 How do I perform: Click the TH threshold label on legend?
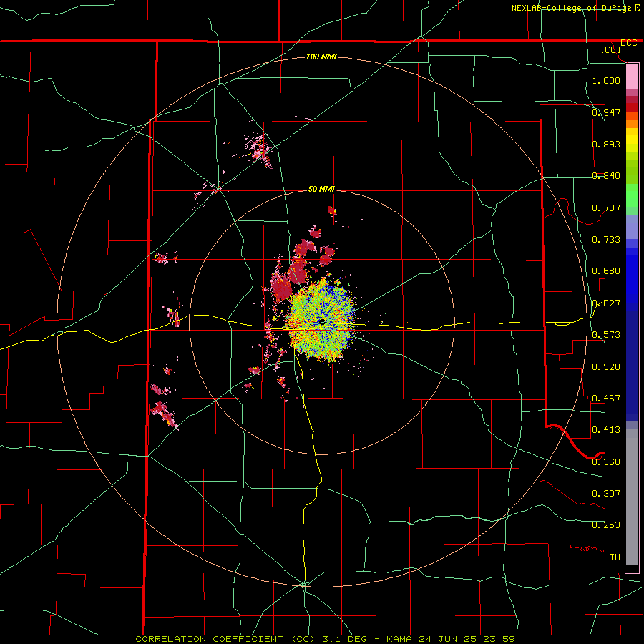pos(615,557)
